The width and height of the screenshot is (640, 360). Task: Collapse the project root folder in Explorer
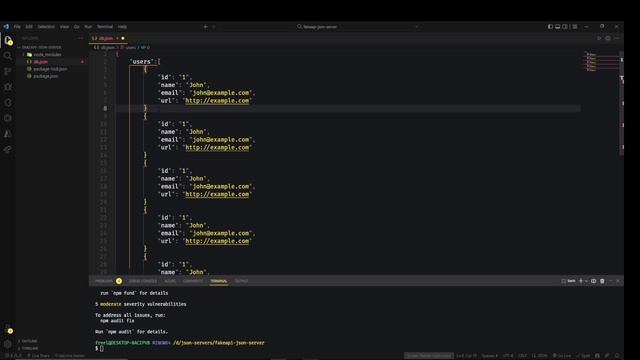41,47
